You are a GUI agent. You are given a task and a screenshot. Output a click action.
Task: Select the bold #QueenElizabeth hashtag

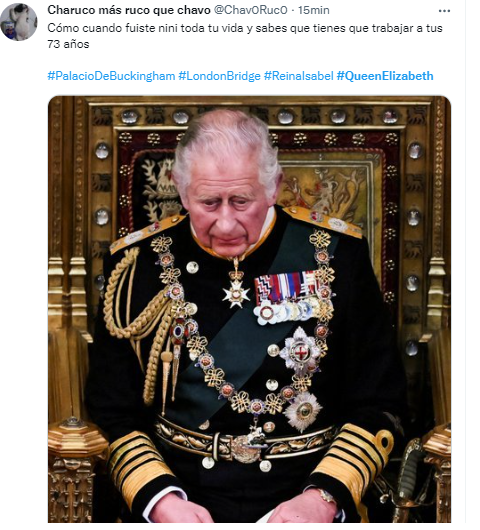[x=385, y=76]
